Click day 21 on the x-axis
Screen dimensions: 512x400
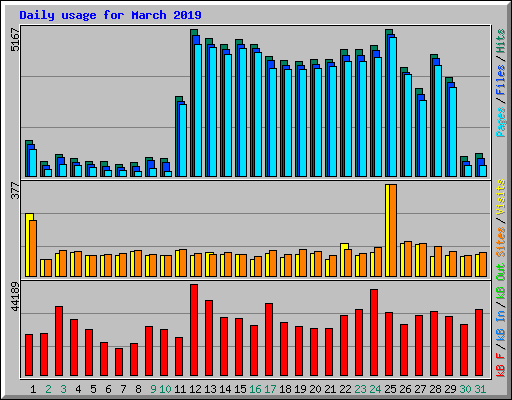click(x=330, y=389)
